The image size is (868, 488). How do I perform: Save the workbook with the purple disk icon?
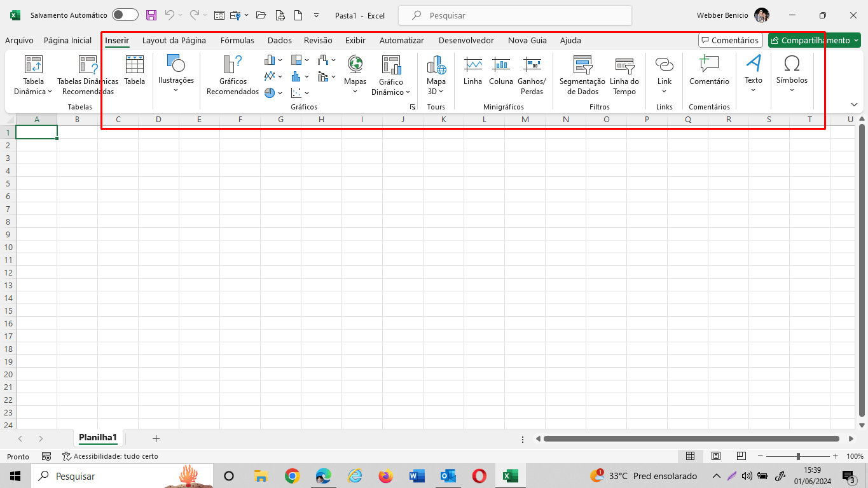[151, 15]
